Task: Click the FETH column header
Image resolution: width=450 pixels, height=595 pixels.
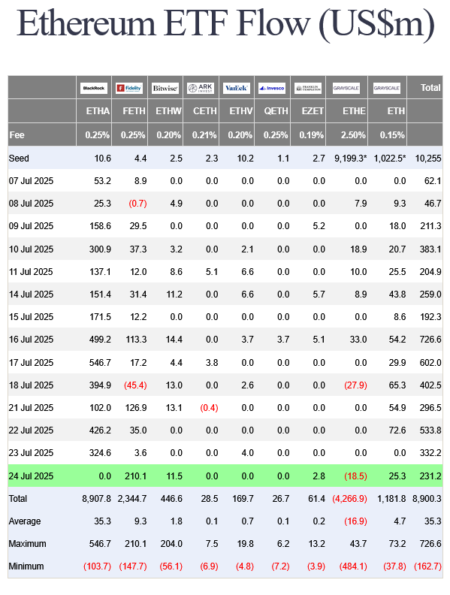Action: coord(134,111)
